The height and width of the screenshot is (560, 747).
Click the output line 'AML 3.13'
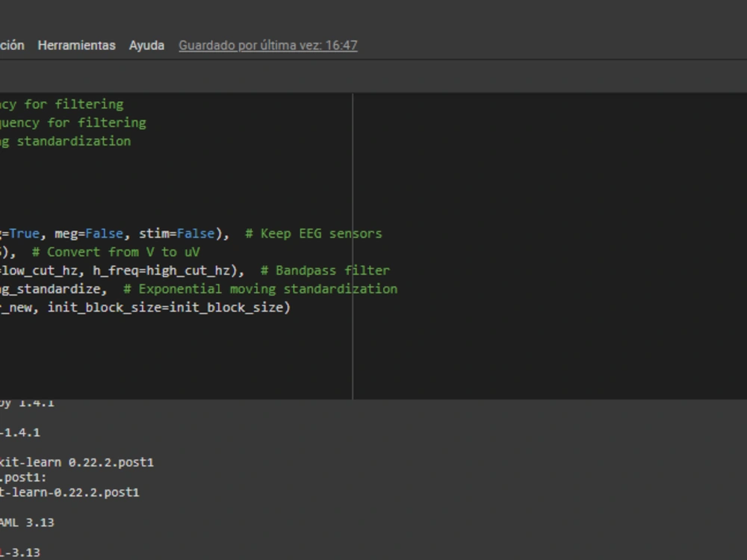pyautogui.click(x=27, y=523)
